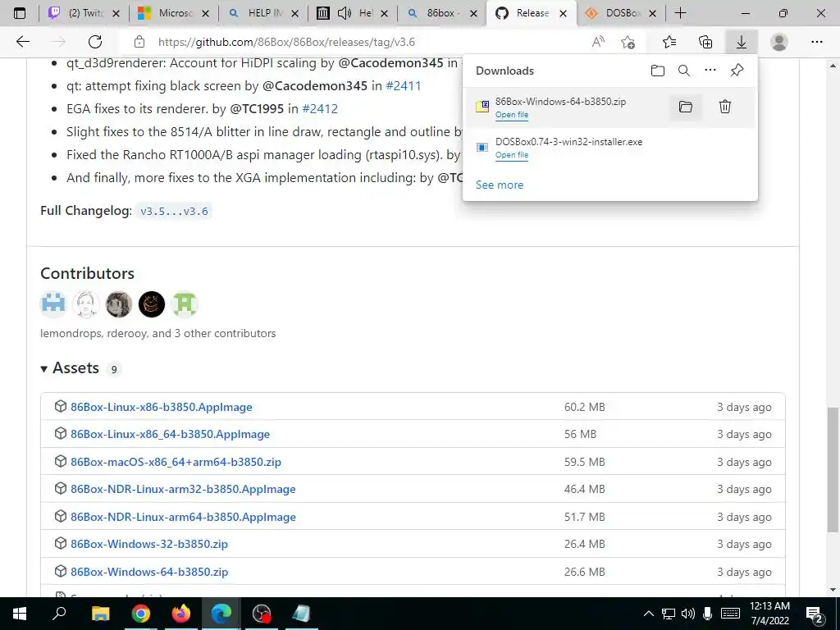Viewport: 840px width, 630px height.
Task: View the second contributor's sketch avatar
Action: pos(85,304)
